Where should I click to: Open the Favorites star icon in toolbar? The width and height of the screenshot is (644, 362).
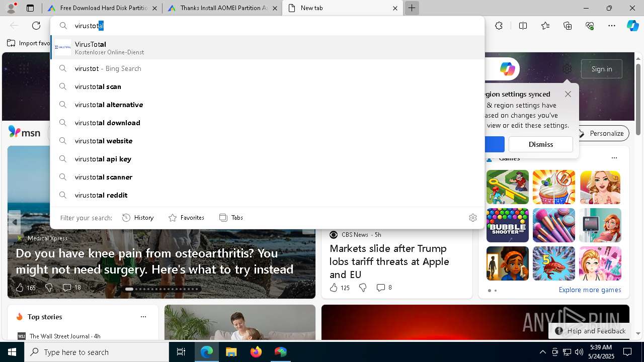[545, 26]
